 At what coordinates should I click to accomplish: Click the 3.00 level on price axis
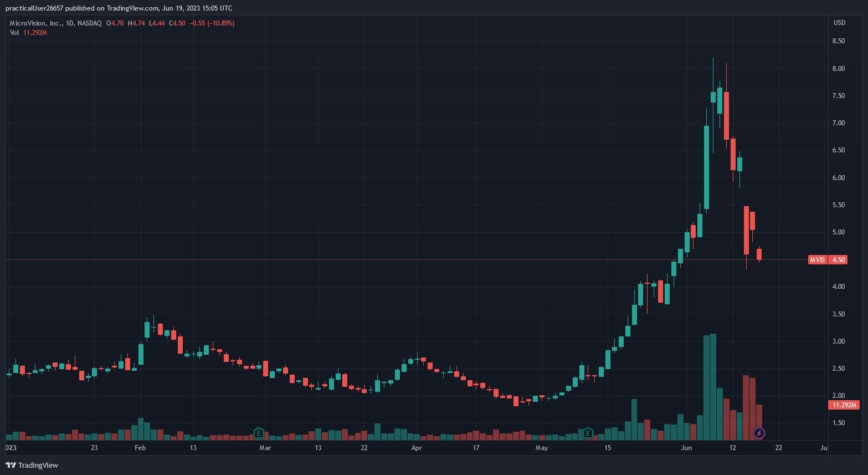coord(838,341)
